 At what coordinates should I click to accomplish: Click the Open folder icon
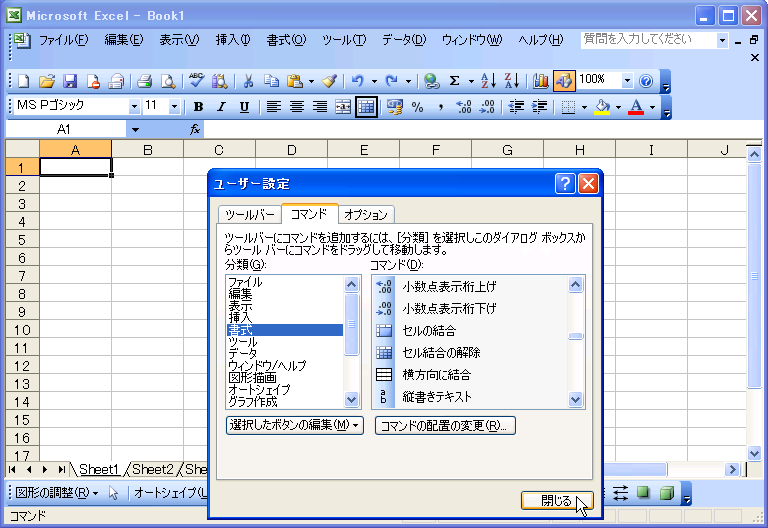tap(47, 81)
